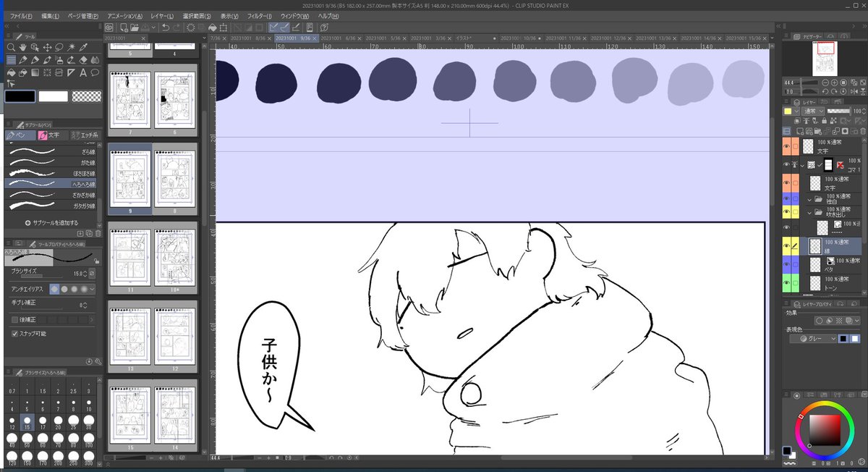Pick brush size preset 30

pos(88,422)
